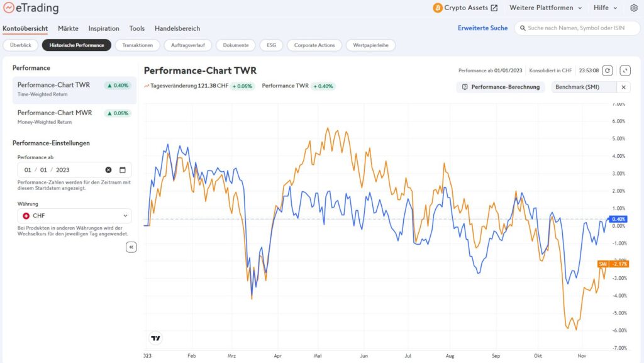Focus the name, symbol or ISIN search field
This screenshot has width=644, height=363.
(577, 28)
